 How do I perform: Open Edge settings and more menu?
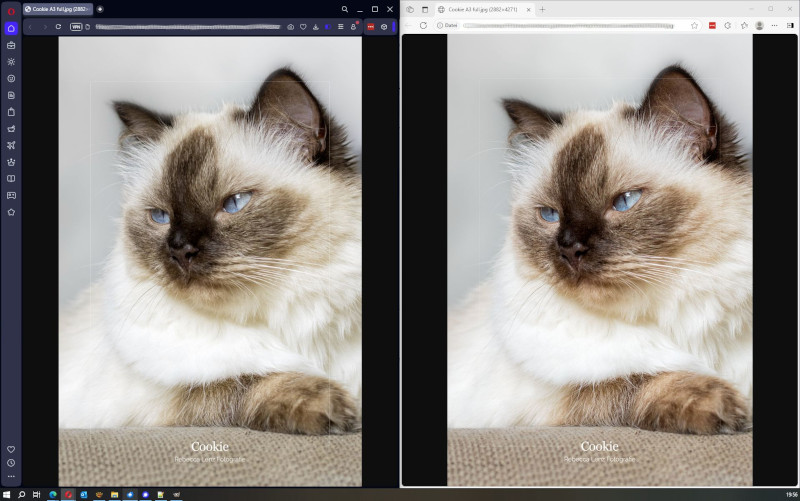pos(774,25)
